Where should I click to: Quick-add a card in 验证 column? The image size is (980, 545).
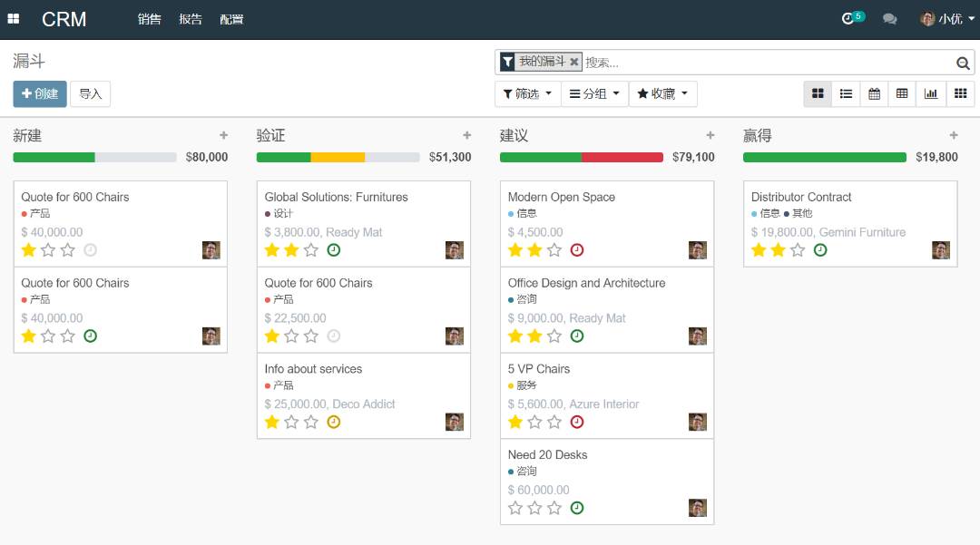pos(466,135)
